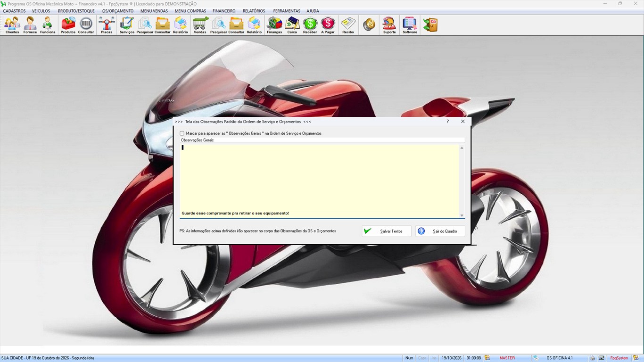This screenshot has width=644, height=362.
Task: Open the AJUDA menu
Action: (x=313, y=11)
